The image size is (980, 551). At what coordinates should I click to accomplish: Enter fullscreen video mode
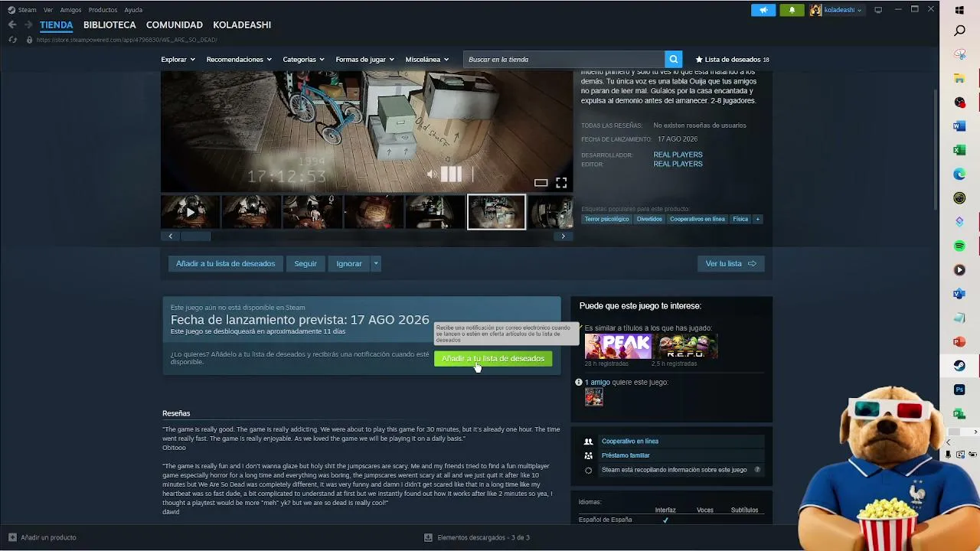561,182
